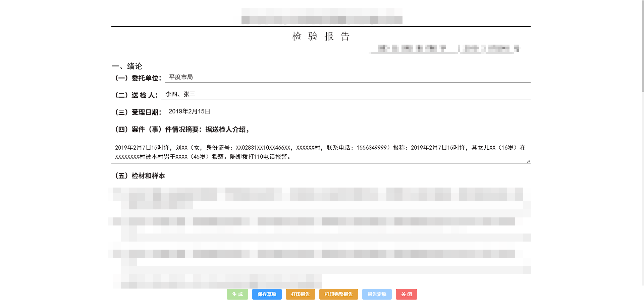Click the green 生成 button
644x306 pixels.
click(x=237, y=294)
